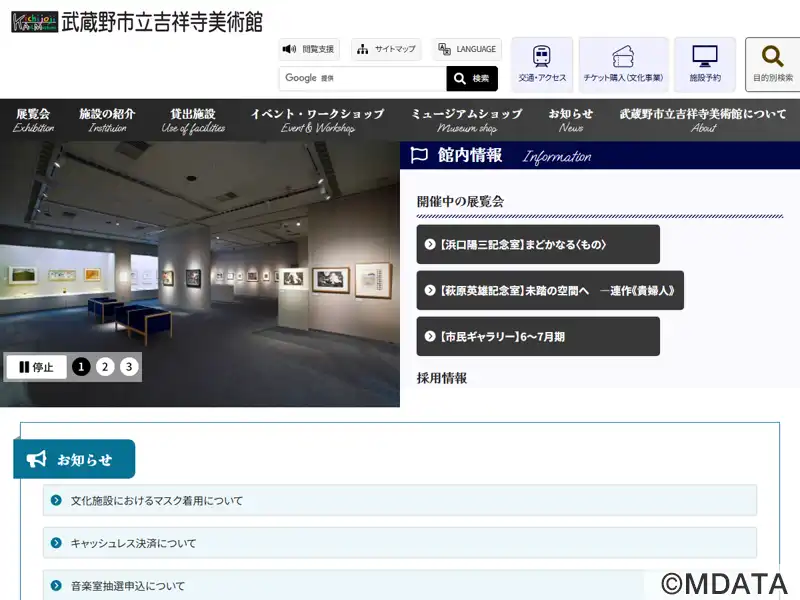Open 交通・アクセス train icon tile
The height and width of the screenshot is (600, 800).
coord(542,64)
